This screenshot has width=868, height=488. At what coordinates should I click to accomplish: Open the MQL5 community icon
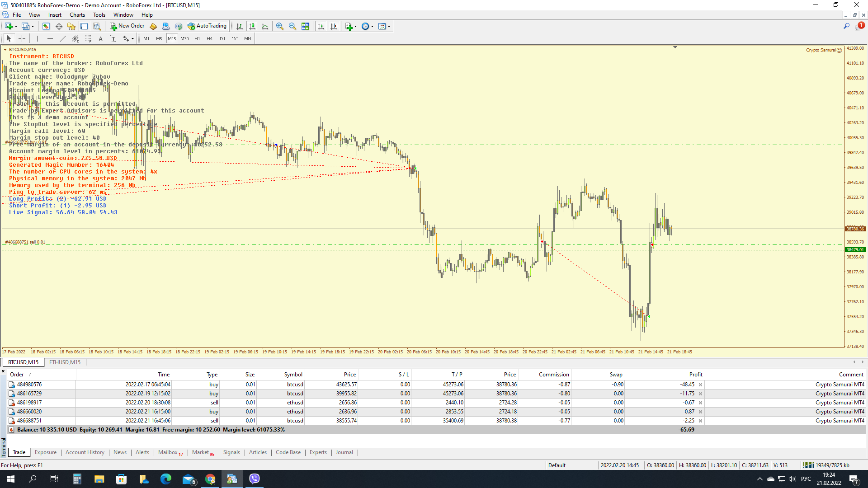166,26
